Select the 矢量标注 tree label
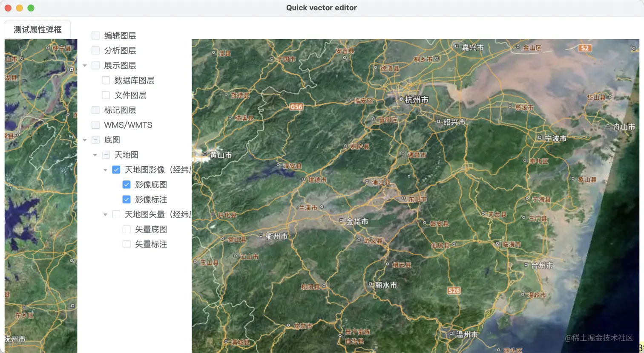 pyautogui.click(x=151, y=244)
